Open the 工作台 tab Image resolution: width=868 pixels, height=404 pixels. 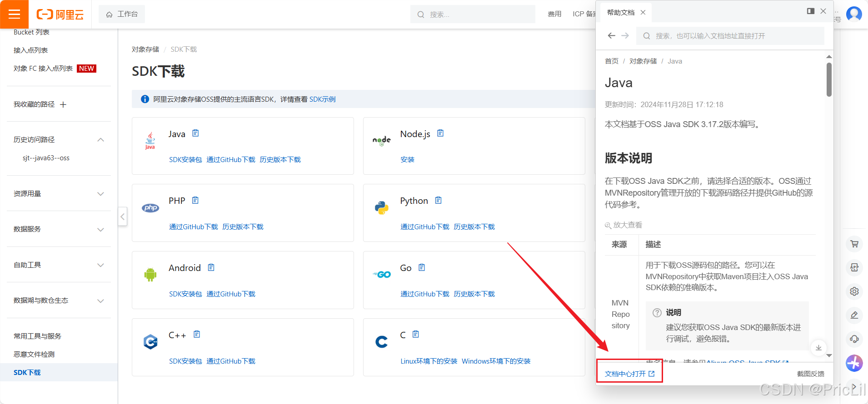pyautogui.click(x=122, y=14)
